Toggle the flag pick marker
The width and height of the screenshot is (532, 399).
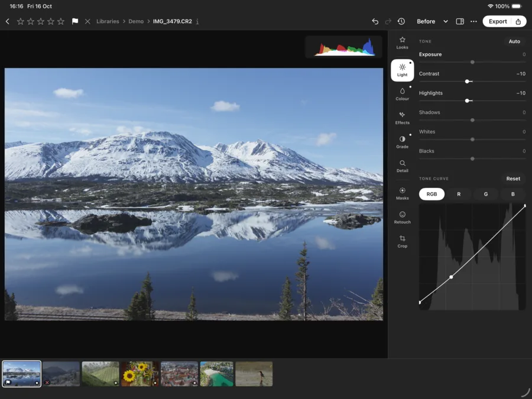[75, 21]
